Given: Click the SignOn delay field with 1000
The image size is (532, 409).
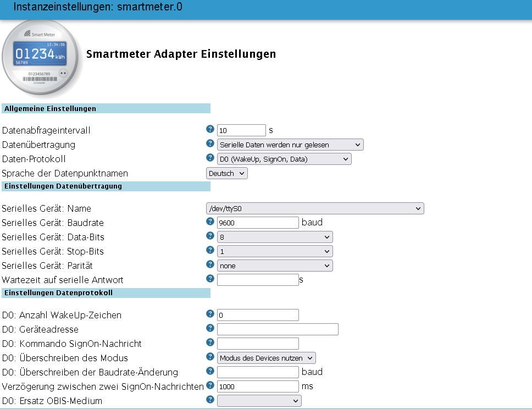Looking at the screenshot, I should click(x=258, y=386).
